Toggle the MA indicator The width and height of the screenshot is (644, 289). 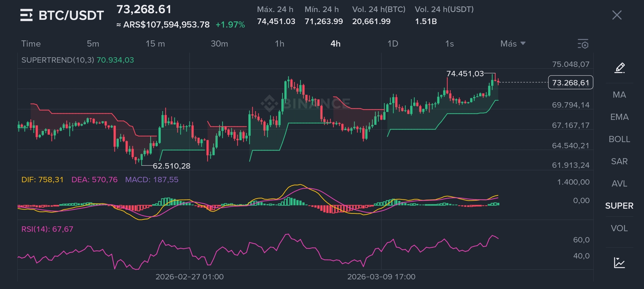[x=619, y=95]
